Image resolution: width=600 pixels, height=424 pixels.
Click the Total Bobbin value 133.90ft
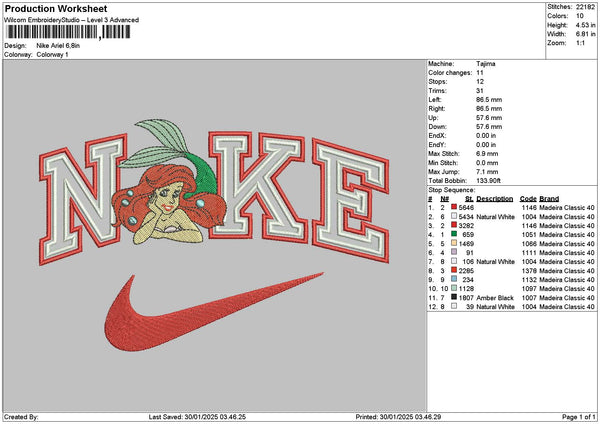pos(488,181)
